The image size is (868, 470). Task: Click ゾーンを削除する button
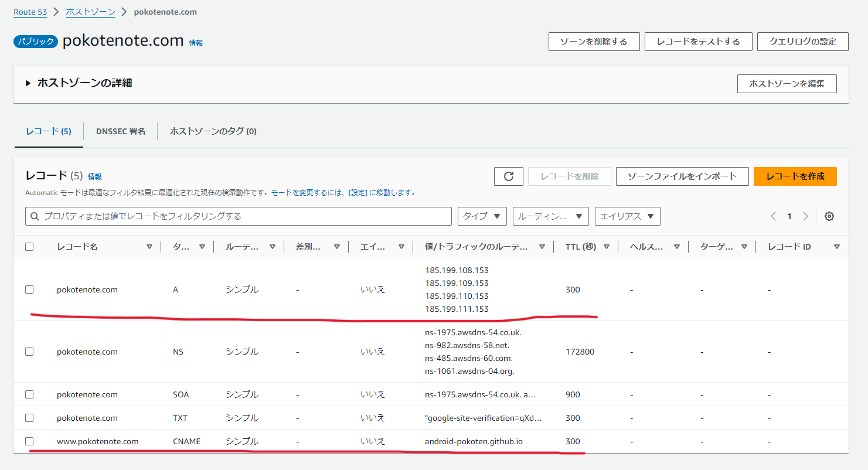pos(594,42)
